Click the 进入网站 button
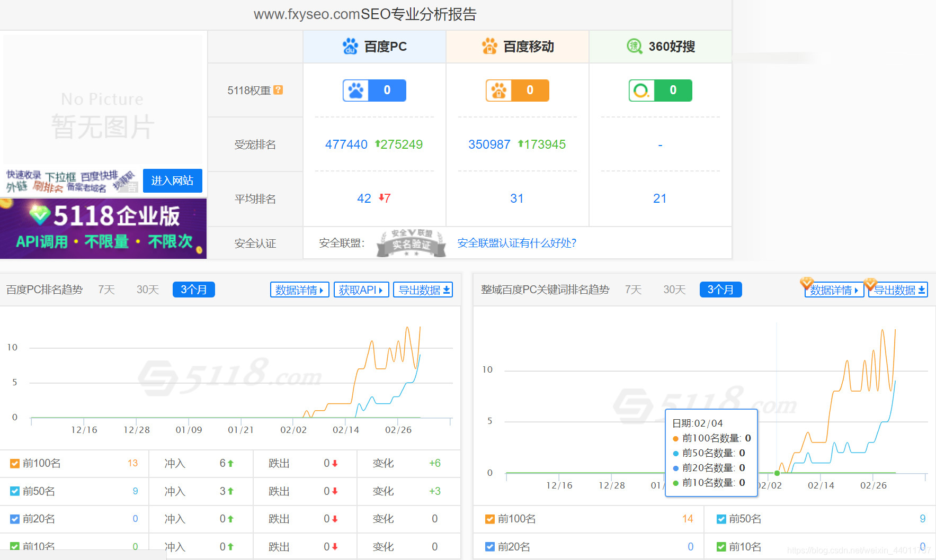Image resolution: width=936 pixels, height=560 pixels. (x=173, y=180)
